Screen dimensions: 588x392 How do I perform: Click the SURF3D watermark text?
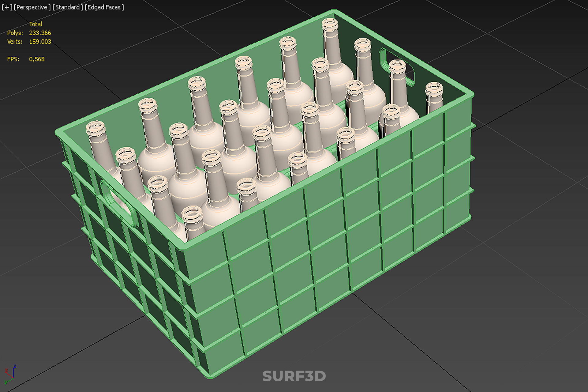pos(294,376)
